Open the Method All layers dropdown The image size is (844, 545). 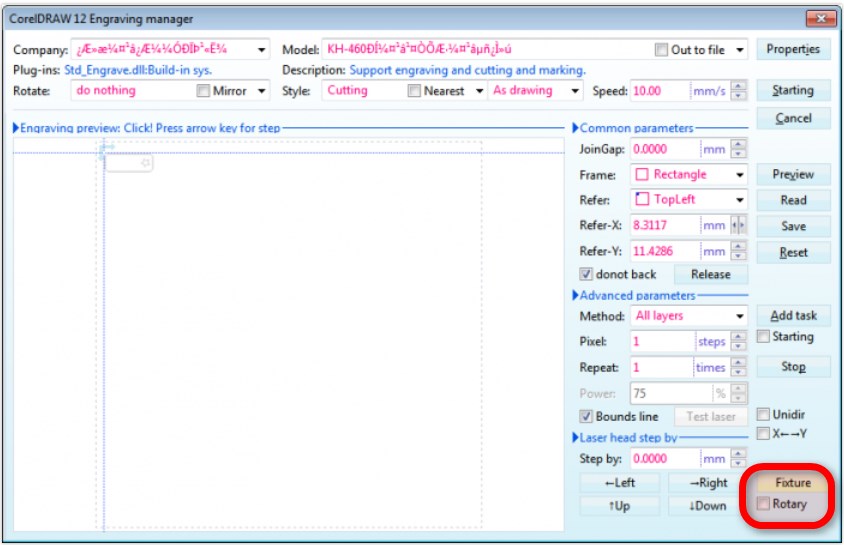tap(739, 316)
